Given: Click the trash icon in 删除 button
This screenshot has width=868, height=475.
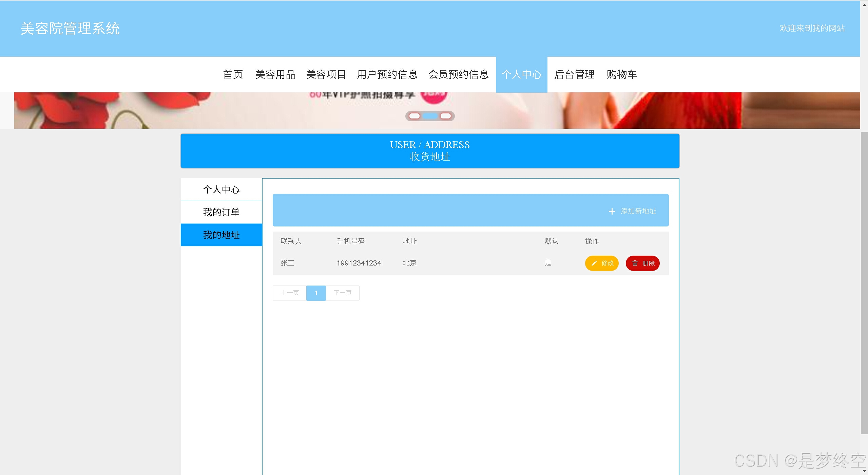Looking at the screenshot, I should pyautogui.click(x=635, y=263).
